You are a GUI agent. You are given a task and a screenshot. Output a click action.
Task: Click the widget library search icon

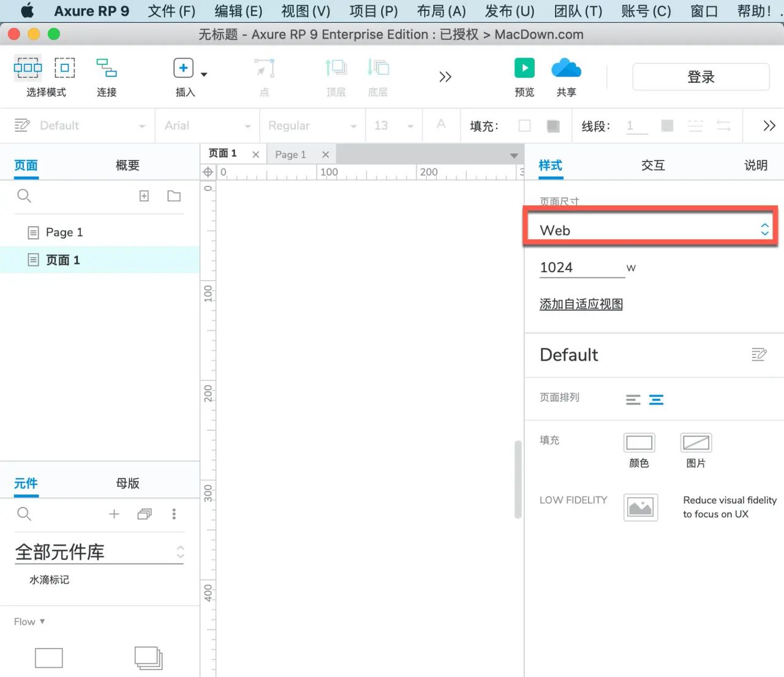point(24,514)
